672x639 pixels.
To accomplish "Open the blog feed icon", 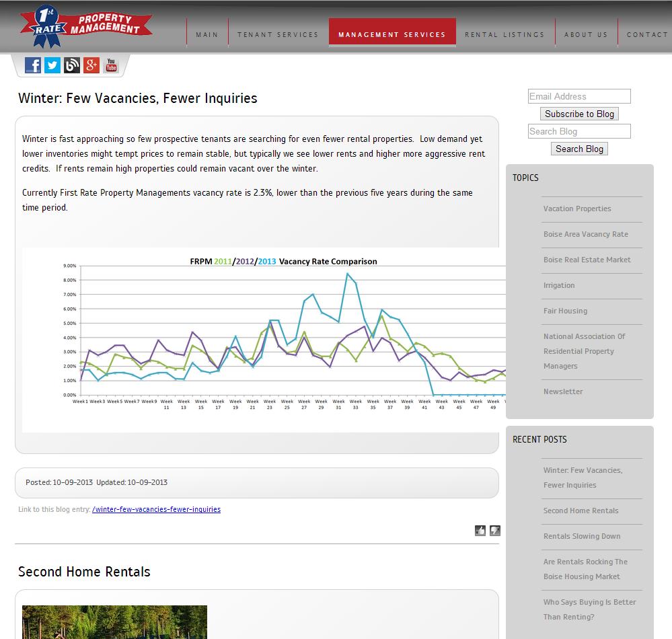I will (72, 65).
